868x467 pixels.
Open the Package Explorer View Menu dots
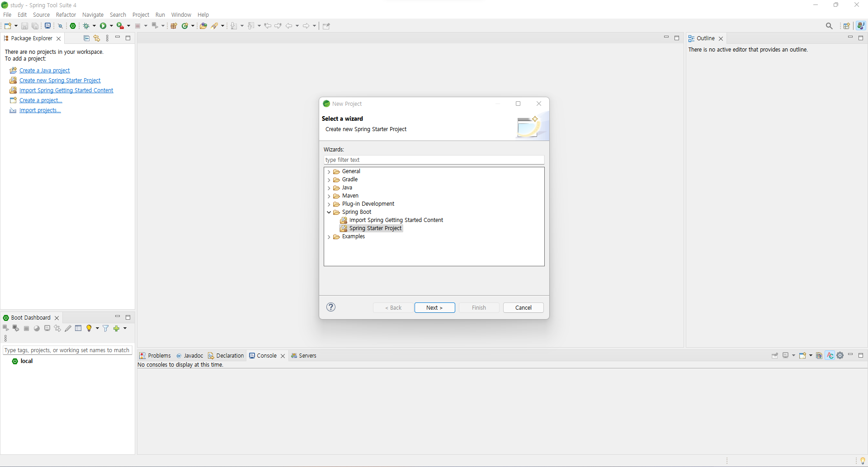coord(107,38)
